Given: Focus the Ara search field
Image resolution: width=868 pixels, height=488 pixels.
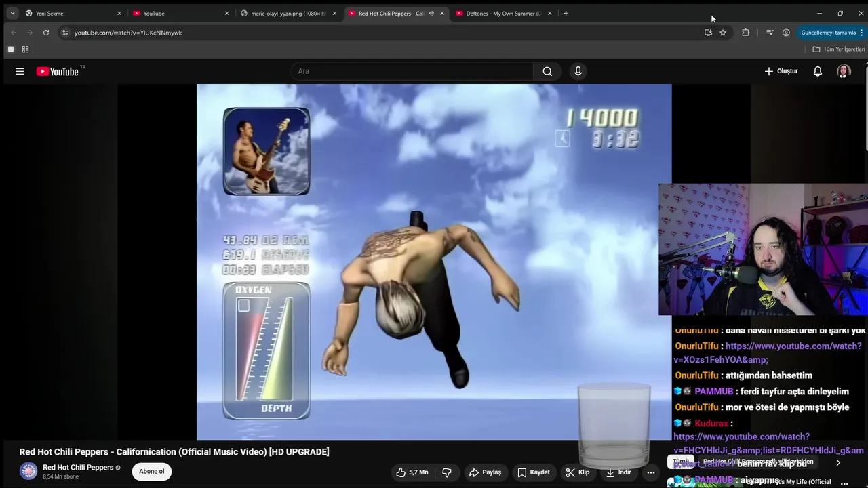Looking at the screenshot, I should pyautogui.click(x=412, y=71).
